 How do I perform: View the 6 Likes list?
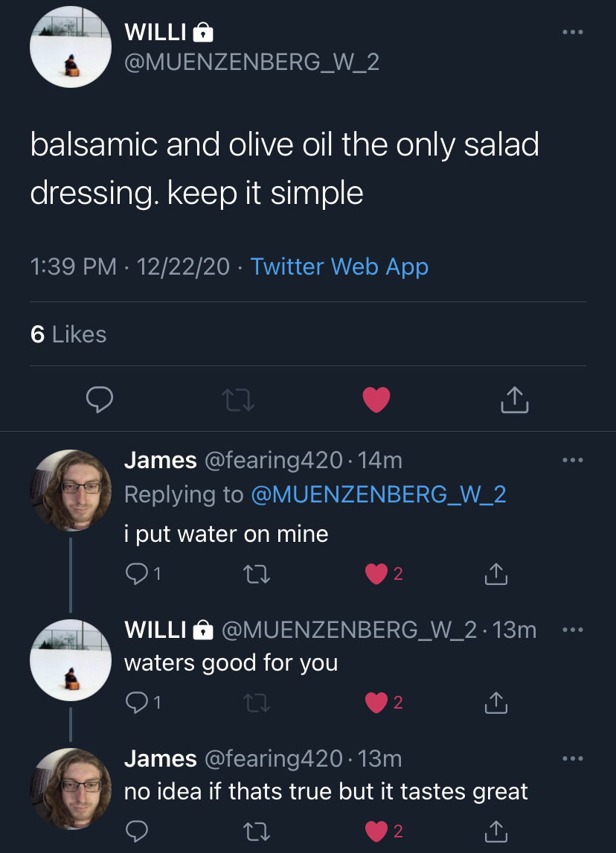coord(68,334)
